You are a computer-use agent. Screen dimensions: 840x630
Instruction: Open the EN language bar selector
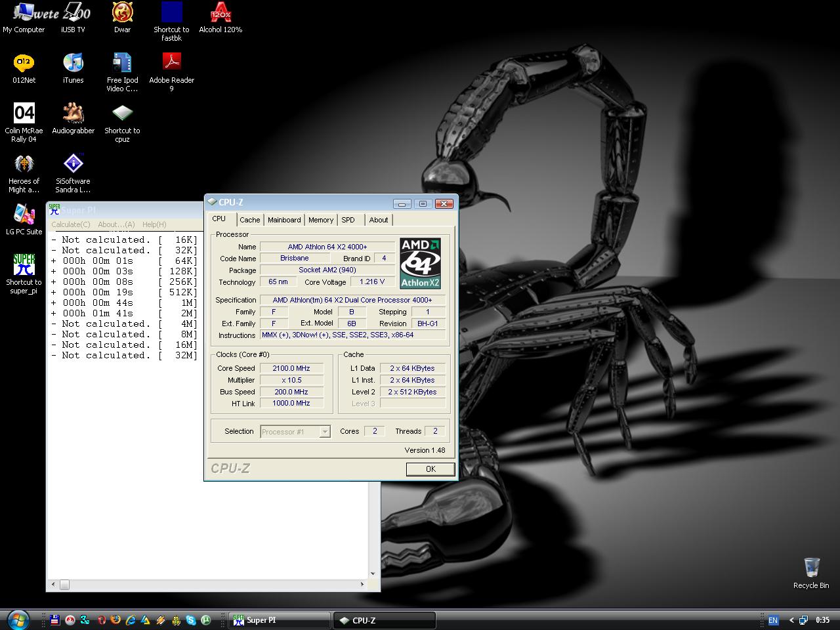point(773,620)
